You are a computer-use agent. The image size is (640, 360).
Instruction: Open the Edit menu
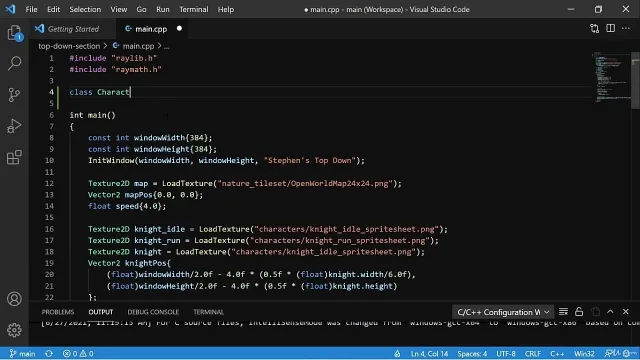53,9
